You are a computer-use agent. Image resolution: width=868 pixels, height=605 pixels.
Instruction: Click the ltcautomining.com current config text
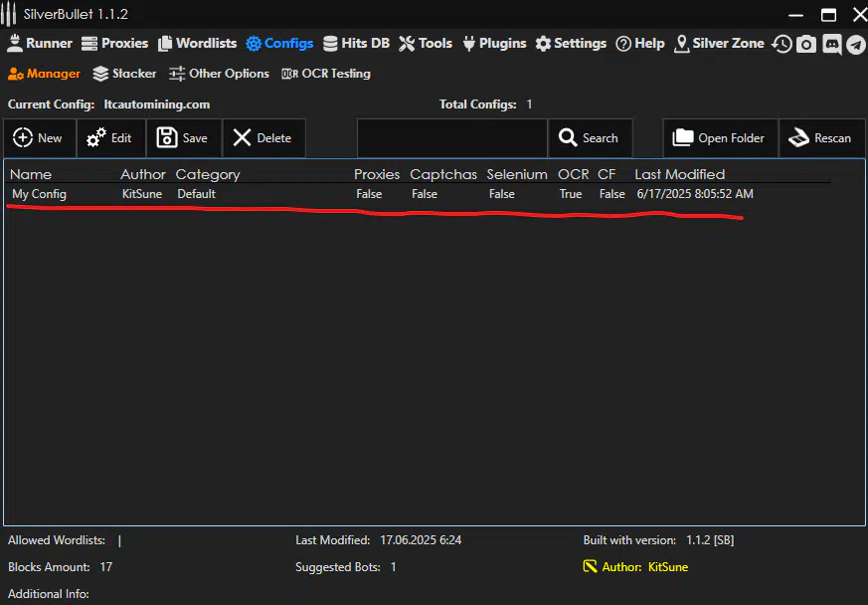[157, 104]
